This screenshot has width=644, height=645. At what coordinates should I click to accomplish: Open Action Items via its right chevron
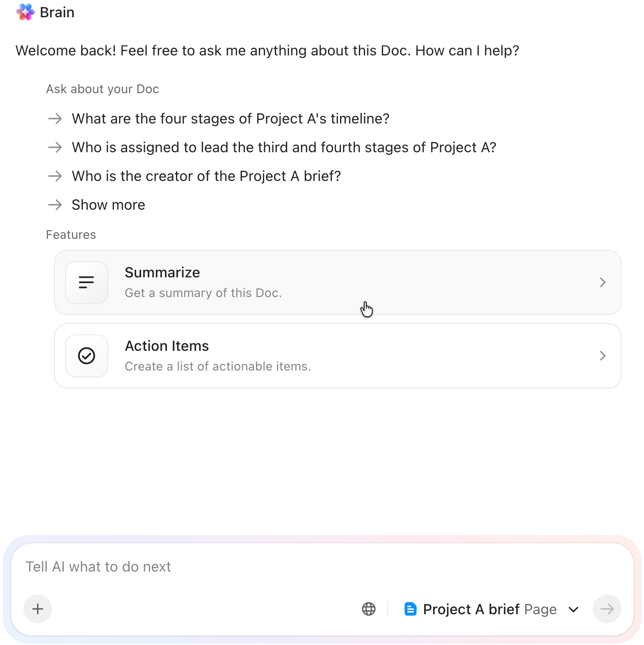point(603,356)
